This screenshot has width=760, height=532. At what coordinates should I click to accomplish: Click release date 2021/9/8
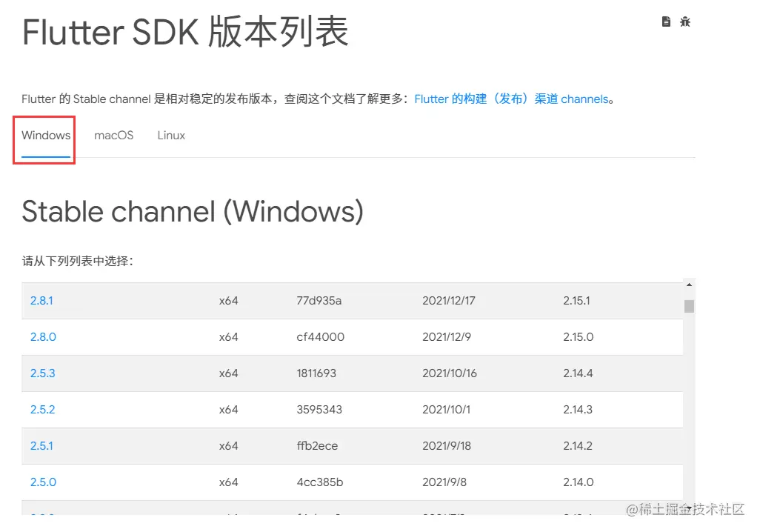[444, 482]
